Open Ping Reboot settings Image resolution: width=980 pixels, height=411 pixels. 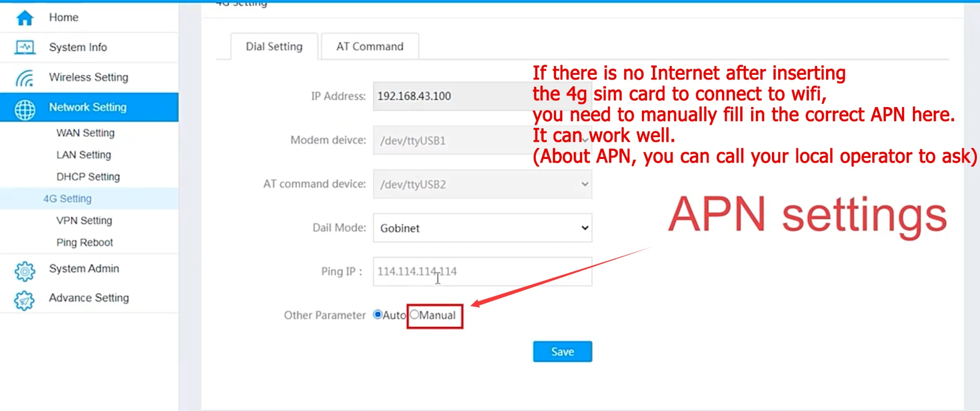(84, 243)
